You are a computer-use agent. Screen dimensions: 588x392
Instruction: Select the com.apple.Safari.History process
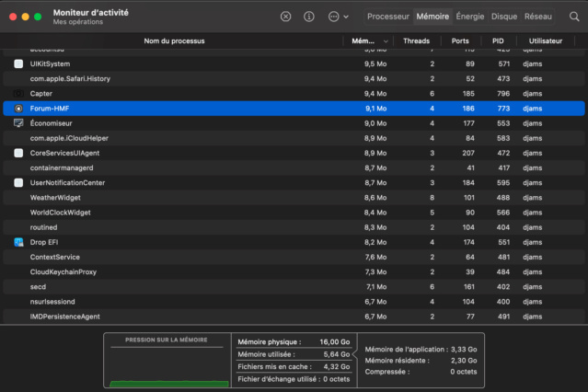pyautogui.click(x=294, y=79)
